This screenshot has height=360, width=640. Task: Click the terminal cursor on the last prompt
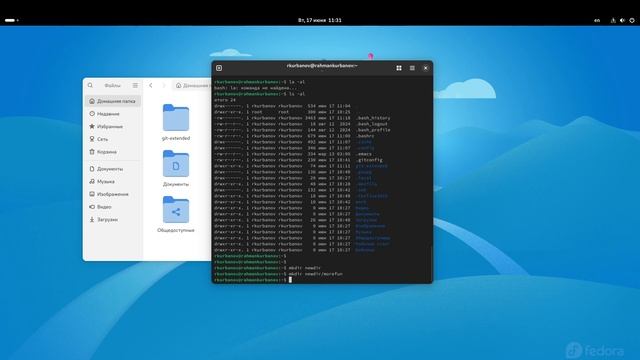pyautogui.click(x=290, y=280)
